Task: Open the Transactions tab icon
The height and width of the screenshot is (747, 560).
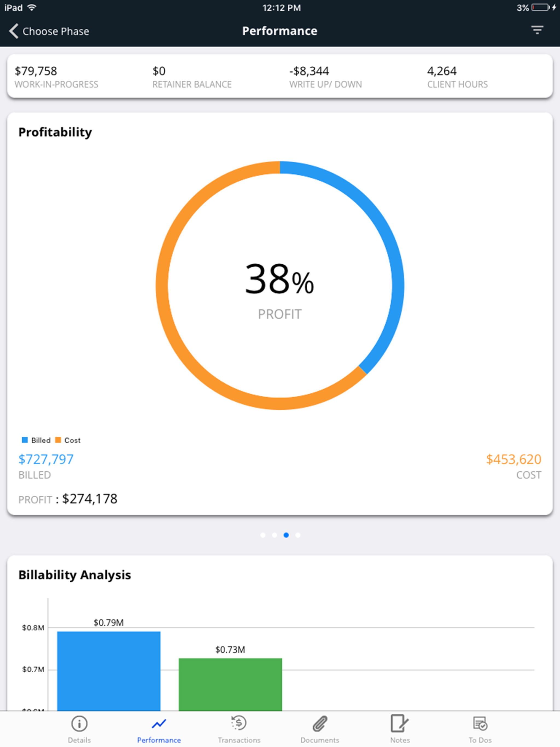Action: tap(239, 723)
